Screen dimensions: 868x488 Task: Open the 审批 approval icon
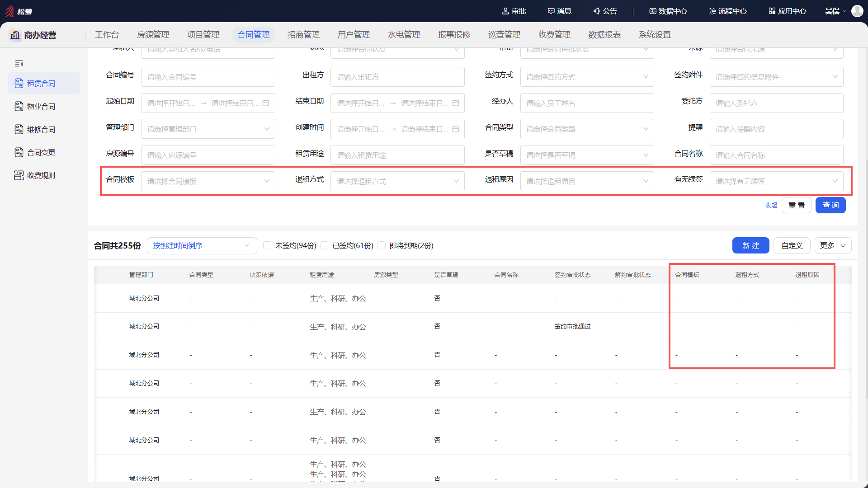(x=505, y=11)
